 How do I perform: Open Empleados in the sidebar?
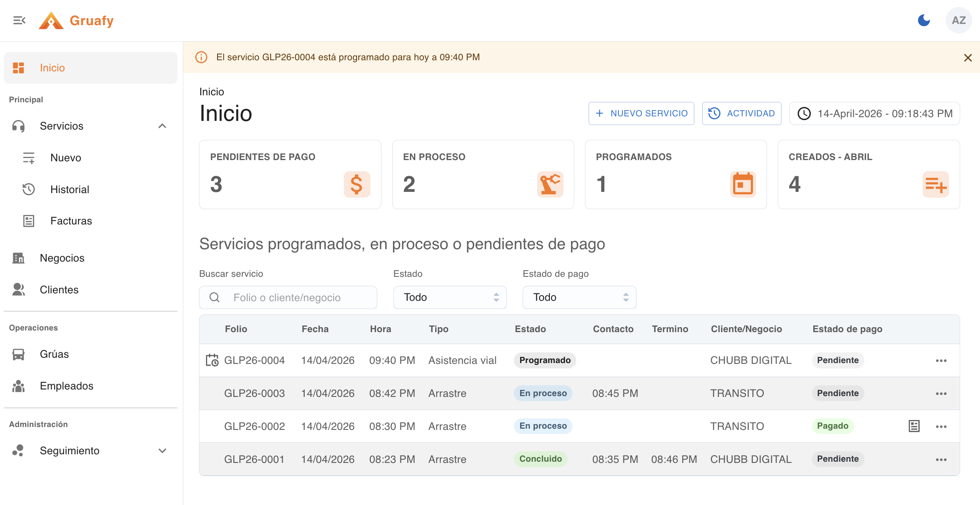(x=90, y=386)
